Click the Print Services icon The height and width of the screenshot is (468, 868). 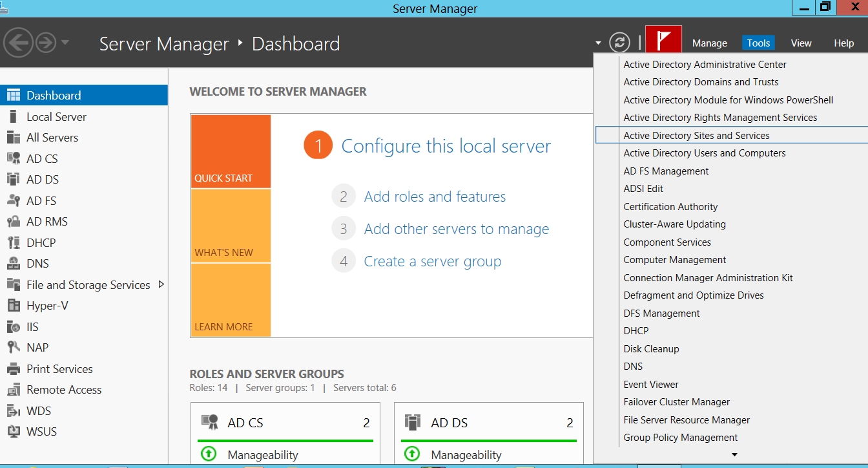click(x=14, y=369)
